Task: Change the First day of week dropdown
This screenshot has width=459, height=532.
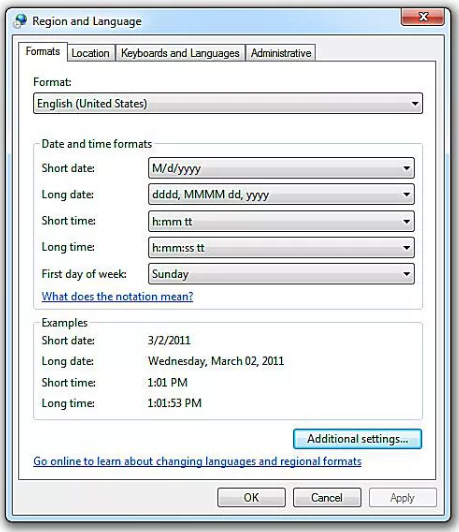Action: click(x=281, y=274)
